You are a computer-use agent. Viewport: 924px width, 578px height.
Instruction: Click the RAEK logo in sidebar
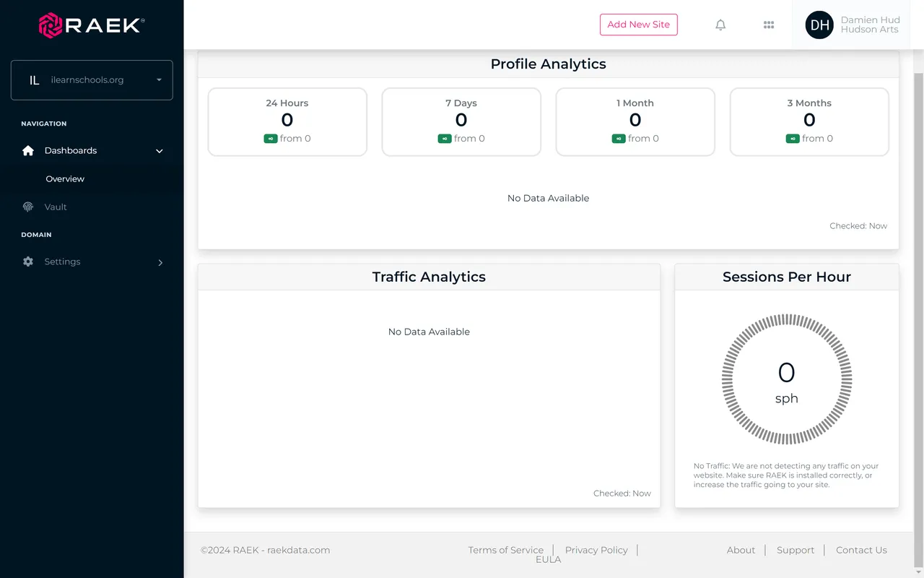92,25
